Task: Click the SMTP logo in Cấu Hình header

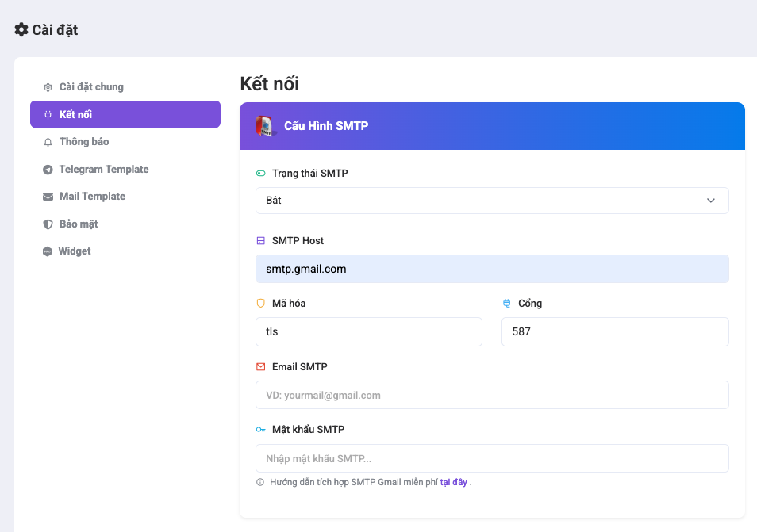Action: coord(265,126)
